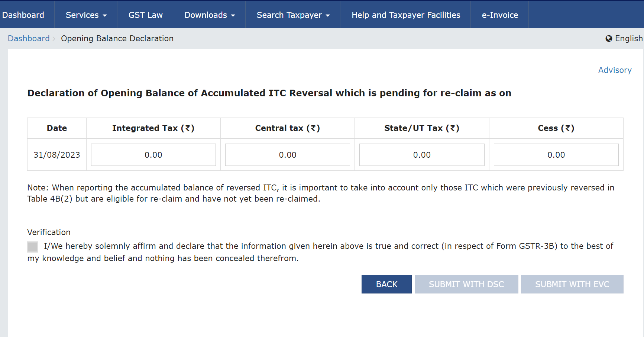Select Dashboard in top navigation bar

pyautogui.click(x=23, y=15)
